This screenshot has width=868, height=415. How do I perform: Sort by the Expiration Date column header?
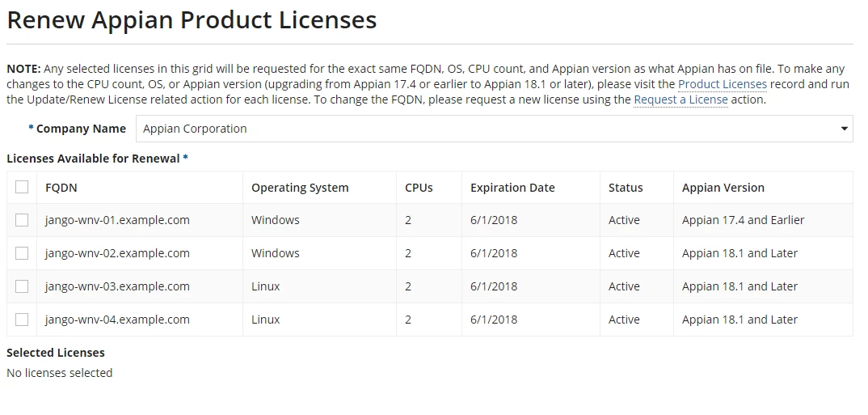[x=512, y=188]
